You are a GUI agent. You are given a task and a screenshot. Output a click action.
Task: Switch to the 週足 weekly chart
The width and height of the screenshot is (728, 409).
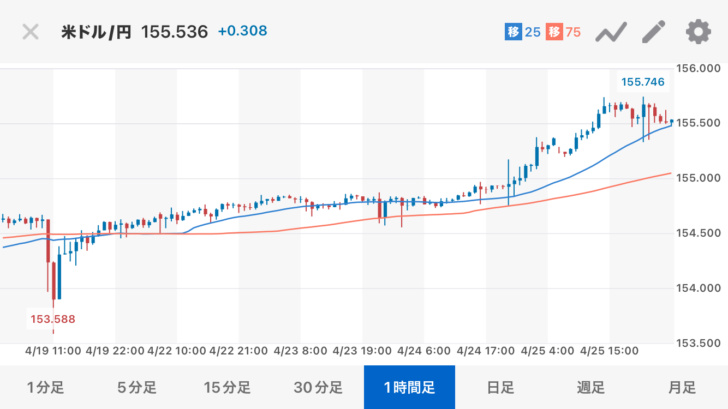591,387
